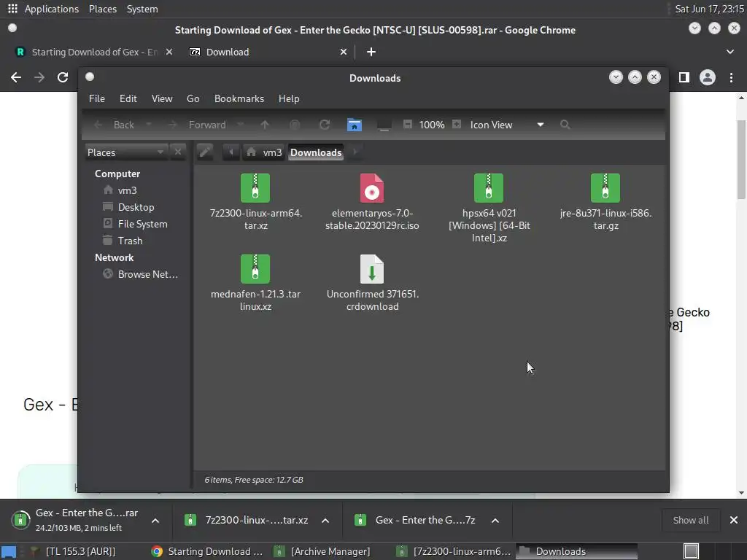Open the Applications menu grid icon
Screen dimensions: 747x560
click(x=12, y=9)
